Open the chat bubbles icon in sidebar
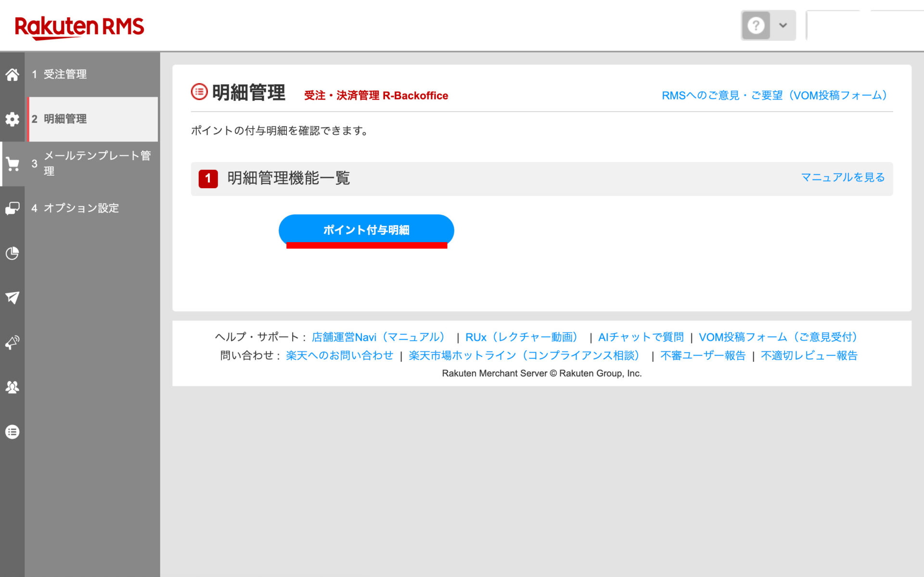The image size is (924, 577). (x=12, y=208)
